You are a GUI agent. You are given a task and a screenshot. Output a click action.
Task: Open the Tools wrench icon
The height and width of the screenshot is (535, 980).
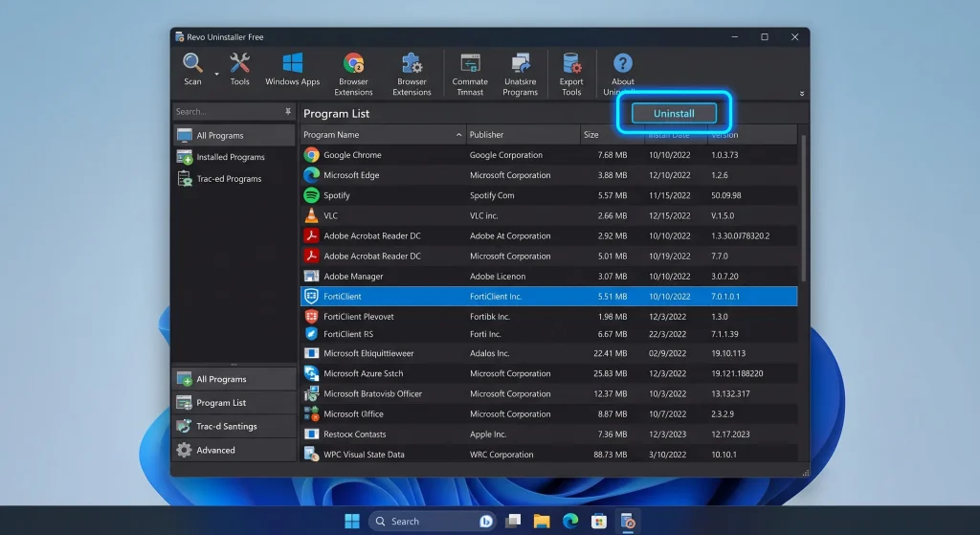point(239,63)
